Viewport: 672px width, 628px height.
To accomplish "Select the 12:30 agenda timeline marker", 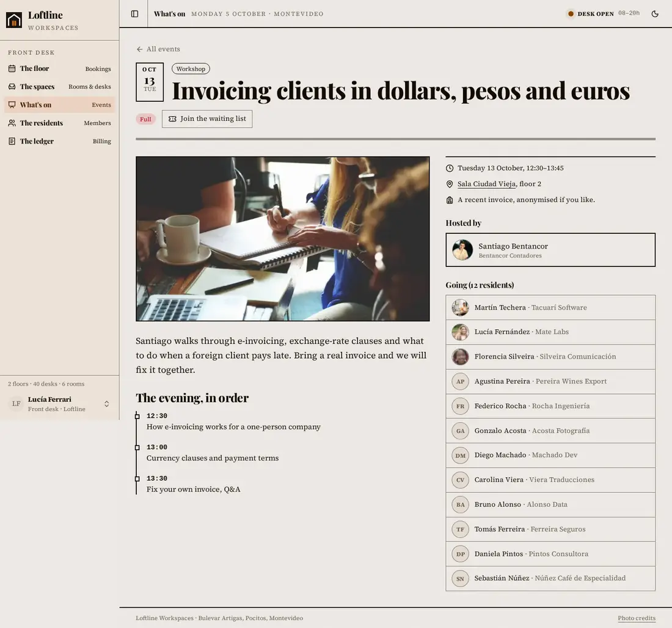I will point(137,416).
